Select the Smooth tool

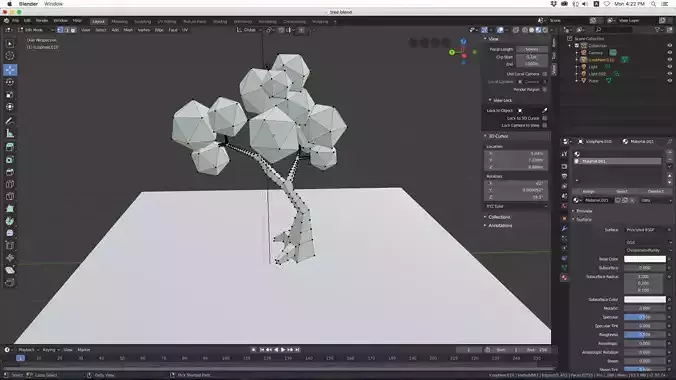(x=10, y=233)
